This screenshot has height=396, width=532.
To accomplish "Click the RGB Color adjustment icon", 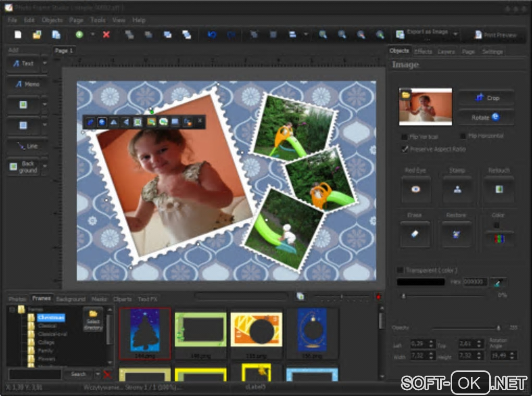I will click(x=499, y=239).
